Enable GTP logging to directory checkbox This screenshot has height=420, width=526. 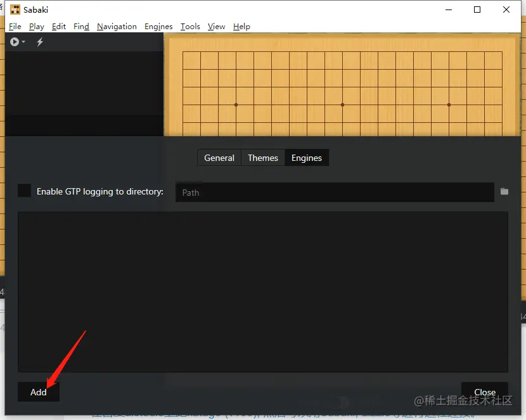coord(24,191)
